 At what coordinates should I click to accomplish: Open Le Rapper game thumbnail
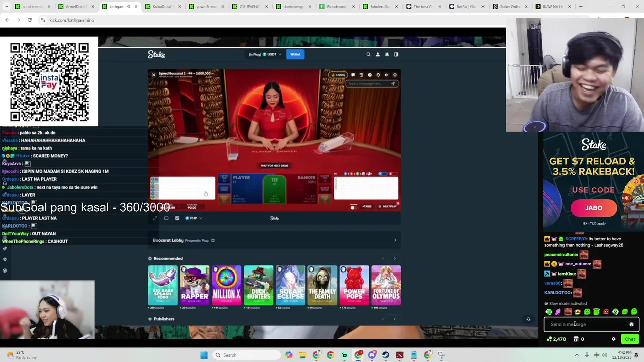coord(195,285)
